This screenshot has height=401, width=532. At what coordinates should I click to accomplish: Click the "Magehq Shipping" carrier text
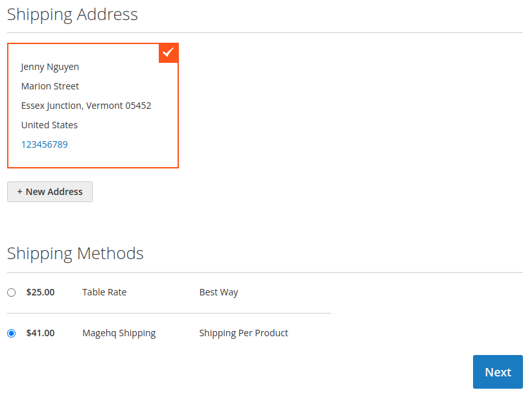coord(119,333)
